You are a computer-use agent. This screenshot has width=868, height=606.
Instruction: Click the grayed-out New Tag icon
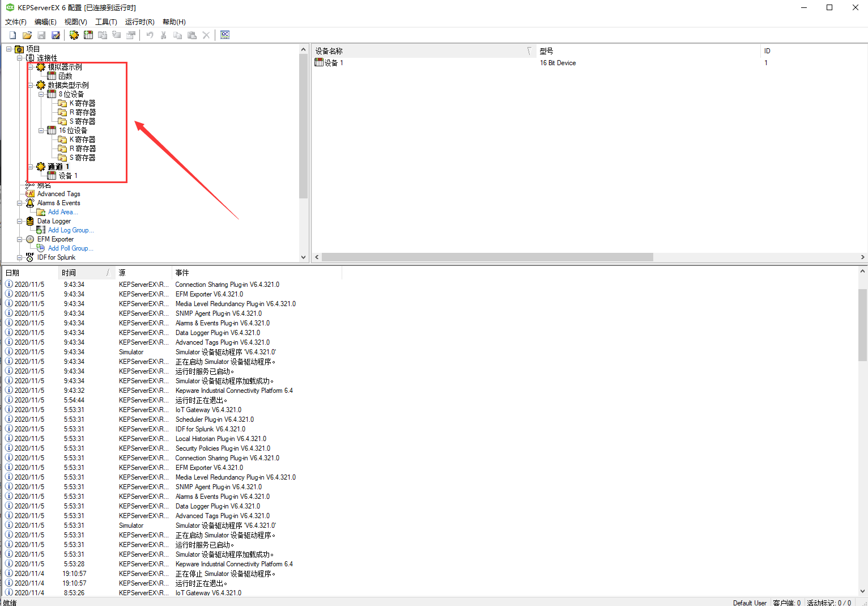pos(117,35)
